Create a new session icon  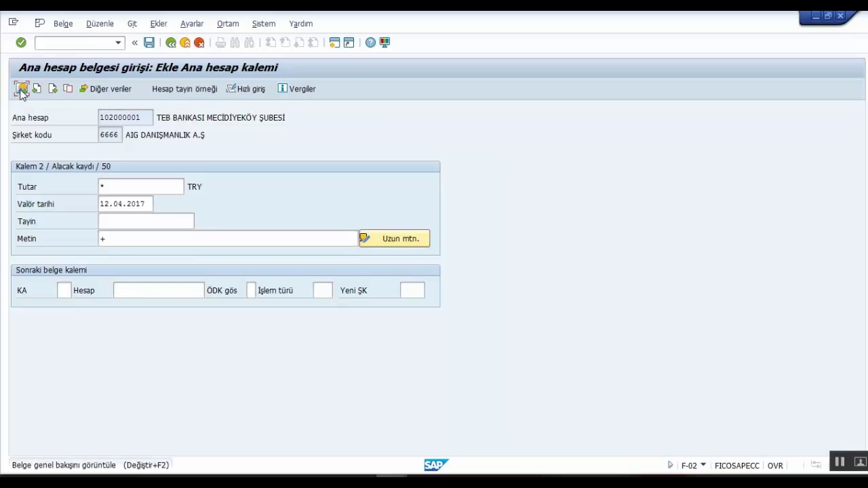tap(334, 43)
